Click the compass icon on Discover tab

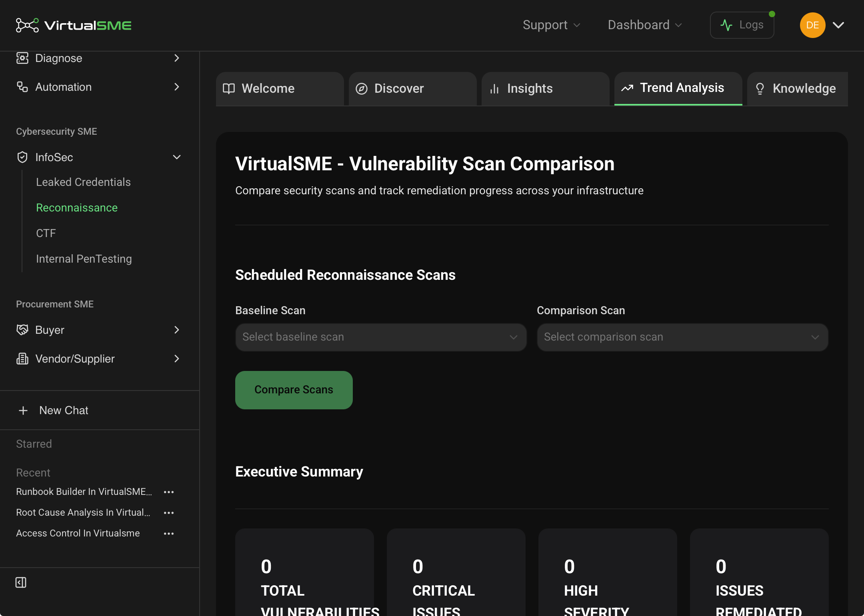pyautogui.click(x=361, y=88)
